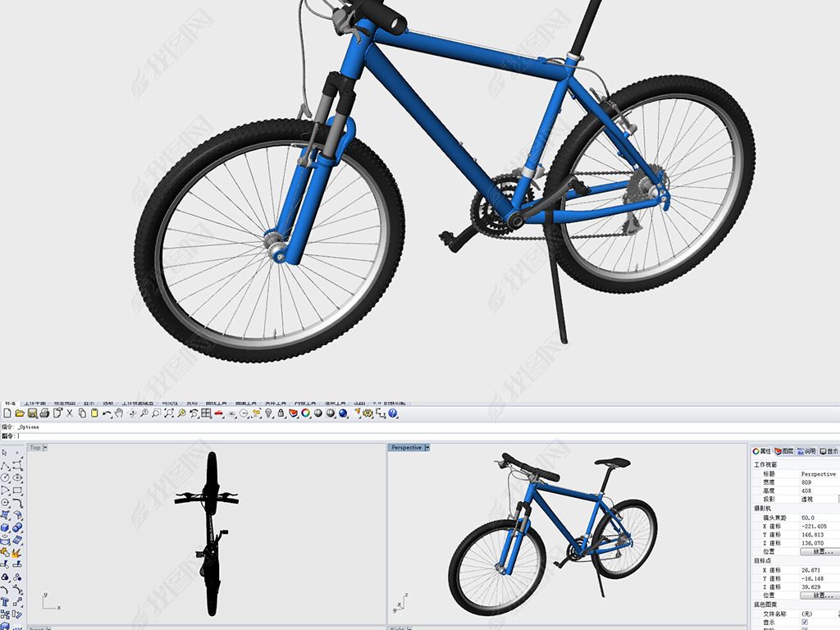Toggle the 显示 wallpaper checkbox

pyautogui.click(x=804, y=622)
